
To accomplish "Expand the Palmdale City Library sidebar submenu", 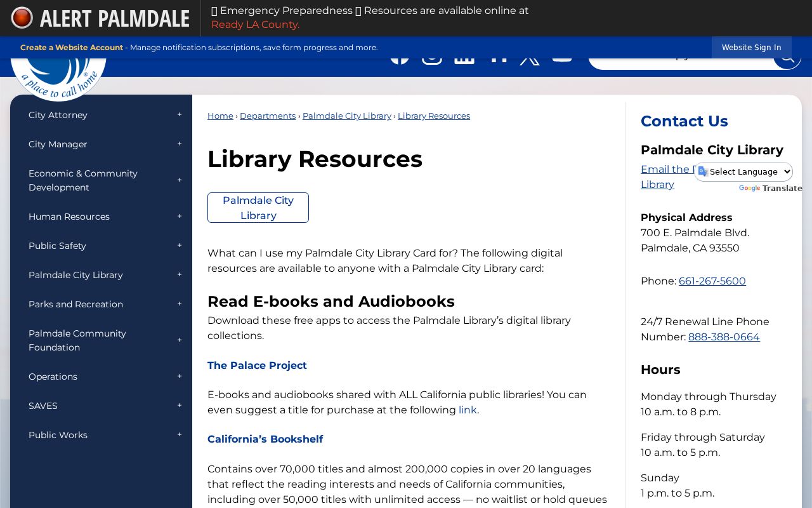I will click(180, 275).
